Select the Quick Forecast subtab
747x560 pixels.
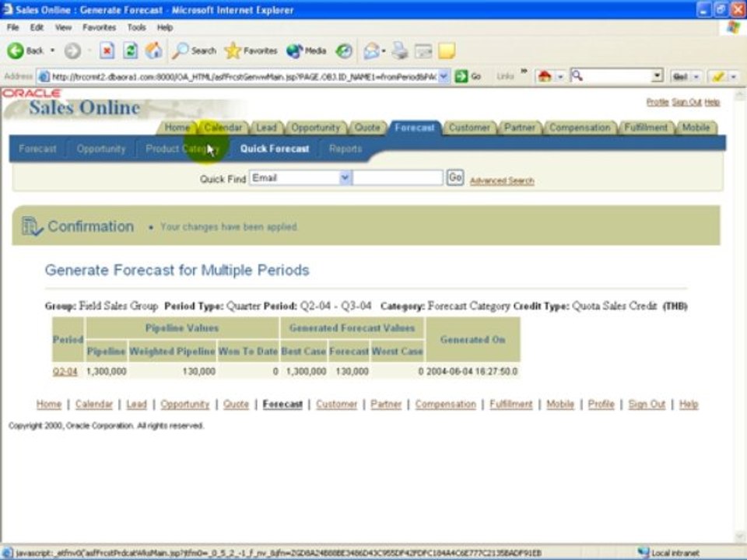(275, 149)
